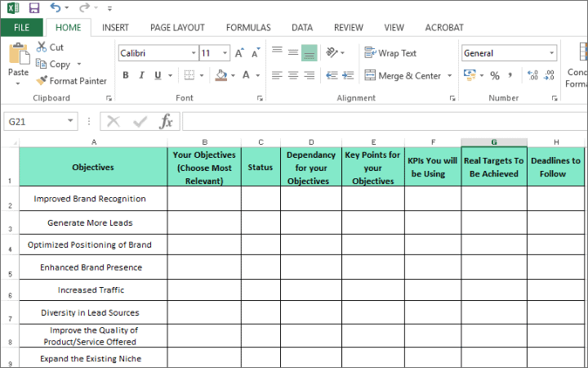Click the Insert Function fx icon
This screenshot has width=588, height=368.
pyautogui.click(x=166, y=122)
